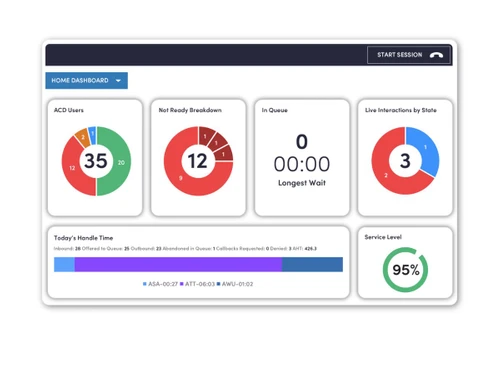Click the red 2 segment in Live Interactions donut

point(386,175)
